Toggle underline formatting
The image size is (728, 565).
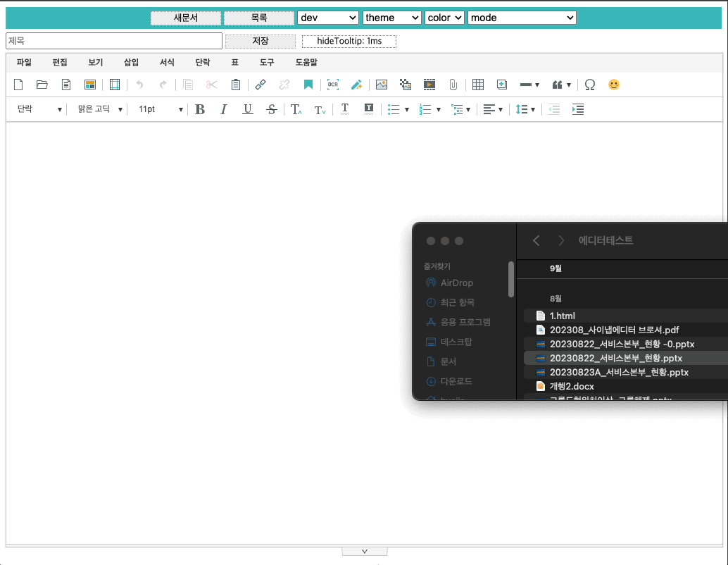click(x=248, y=109)
